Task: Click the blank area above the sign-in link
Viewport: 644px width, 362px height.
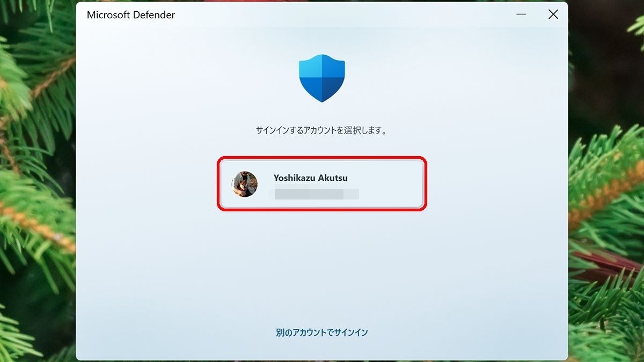Action: coord(322,306)
